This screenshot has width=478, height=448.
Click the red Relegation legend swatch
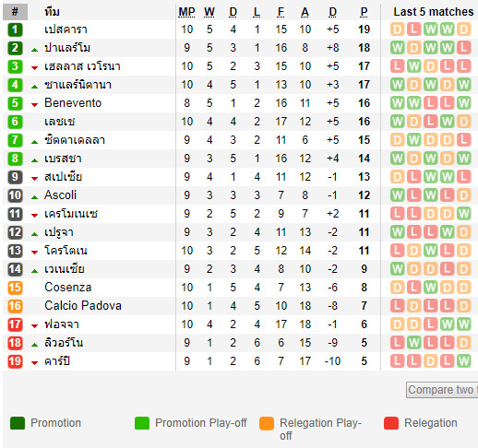coord(391,423)
